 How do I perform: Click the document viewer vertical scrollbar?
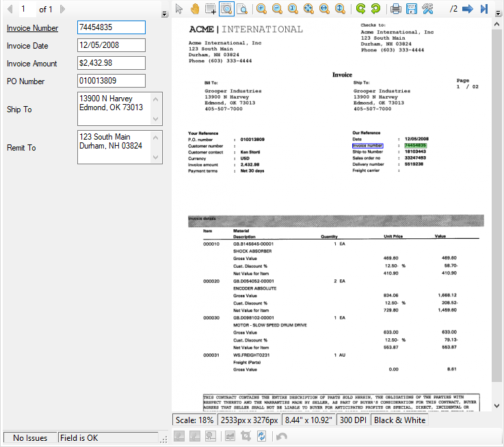(x=497, y=205)
